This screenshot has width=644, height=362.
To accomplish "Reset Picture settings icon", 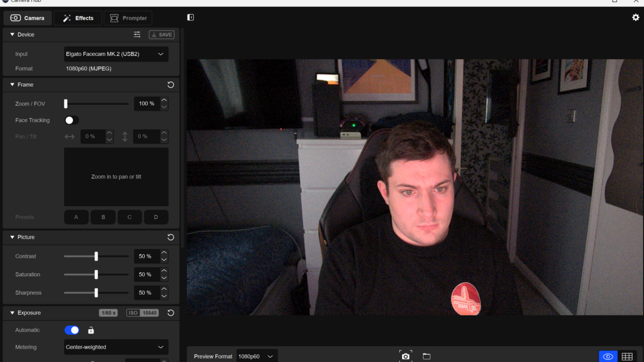I will click(x=170, y=237).
